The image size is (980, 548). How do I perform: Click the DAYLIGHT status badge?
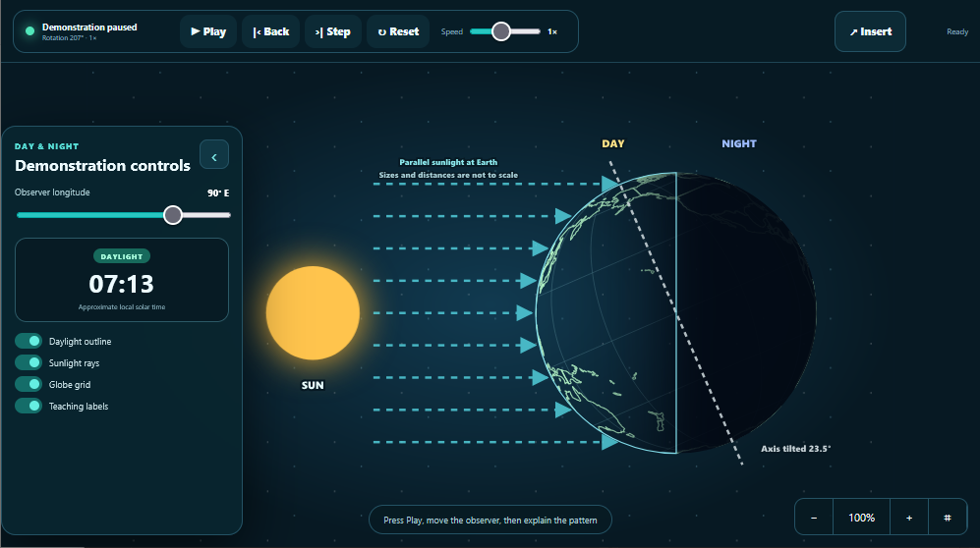(122, 256)
